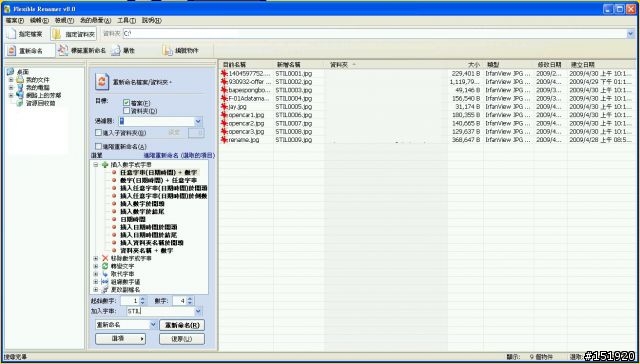Select the 我的文件 folder icon
The image size is (640, 364).
[20, 80]
